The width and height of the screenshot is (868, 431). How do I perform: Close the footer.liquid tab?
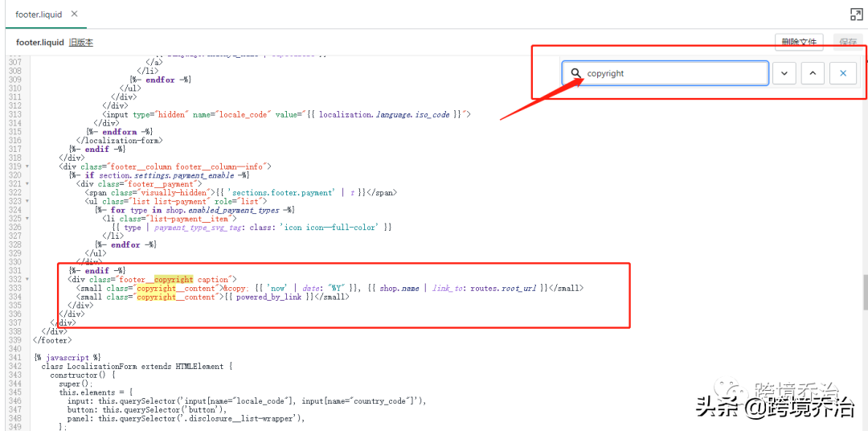(75, 14)
